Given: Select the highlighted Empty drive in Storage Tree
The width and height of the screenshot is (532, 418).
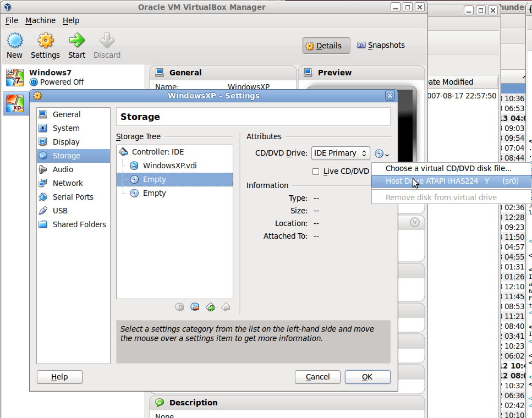Looking at the screenshot, I should [x=175, y=179].
